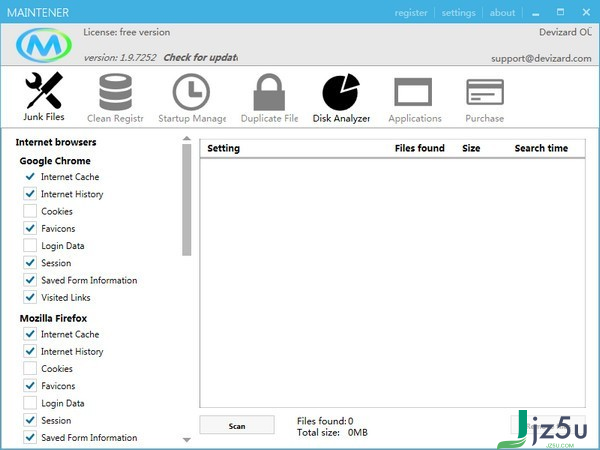Uncheck Google Chrome Favicons

tap(30, 228)
